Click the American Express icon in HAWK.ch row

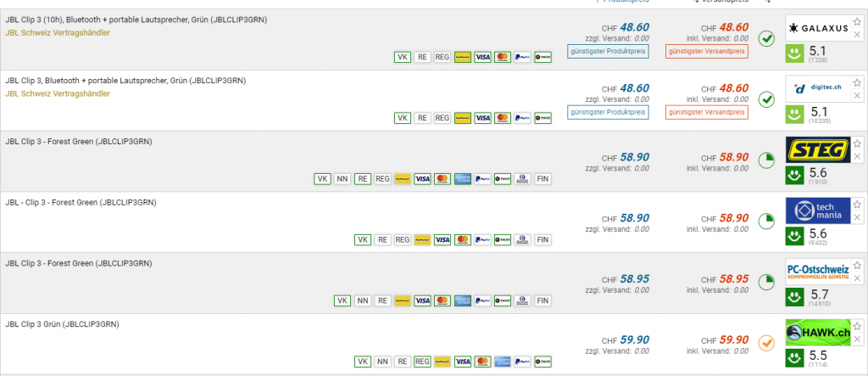tap(502, 362)
